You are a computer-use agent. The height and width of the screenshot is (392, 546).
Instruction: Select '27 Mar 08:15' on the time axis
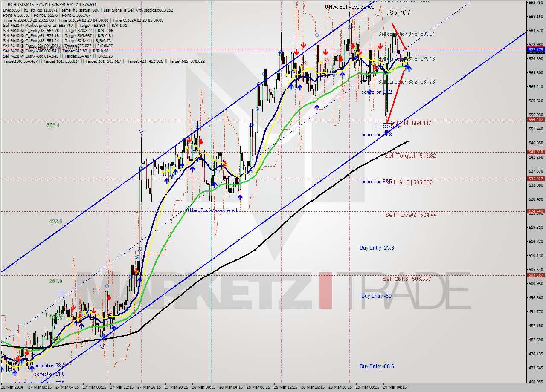point(95,388)
